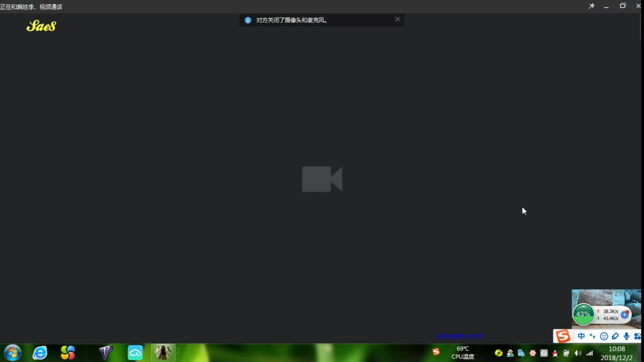Image resolution: width=644 pixels, height=362 pixels.
Task: Open the system volume control
Action: [x=578, y=353]
